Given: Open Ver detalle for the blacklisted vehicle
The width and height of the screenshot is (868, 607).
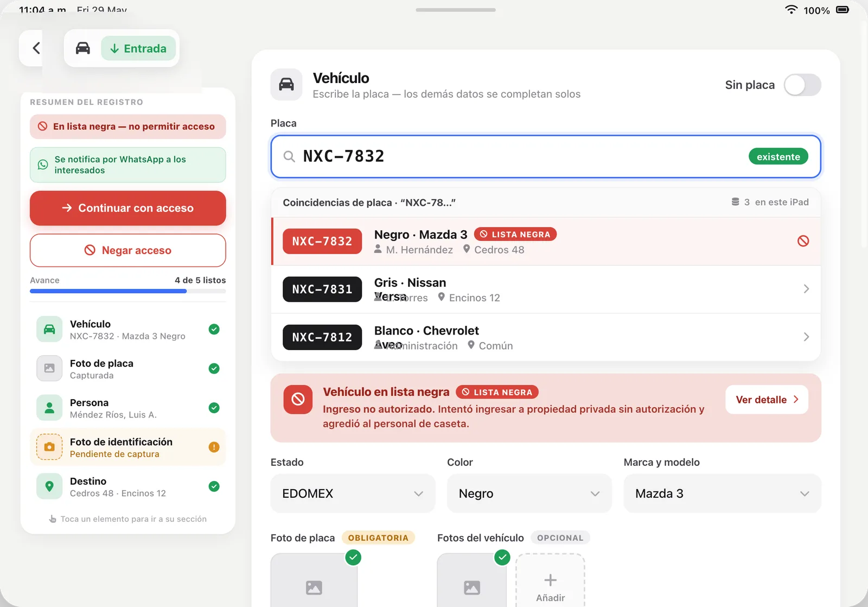Looking at the screenshot, I should coord(767,400).
